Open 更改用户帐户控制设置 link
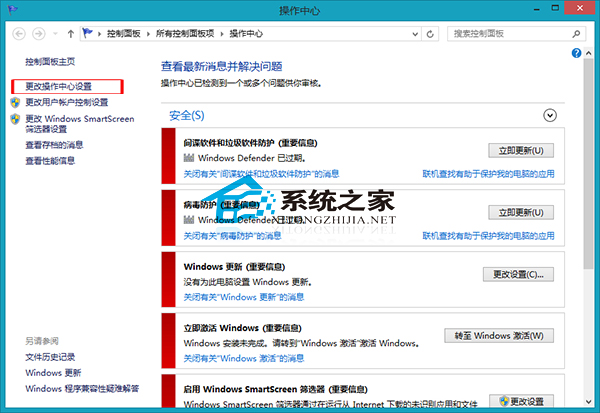600x413 pixels. click(67, 102)
